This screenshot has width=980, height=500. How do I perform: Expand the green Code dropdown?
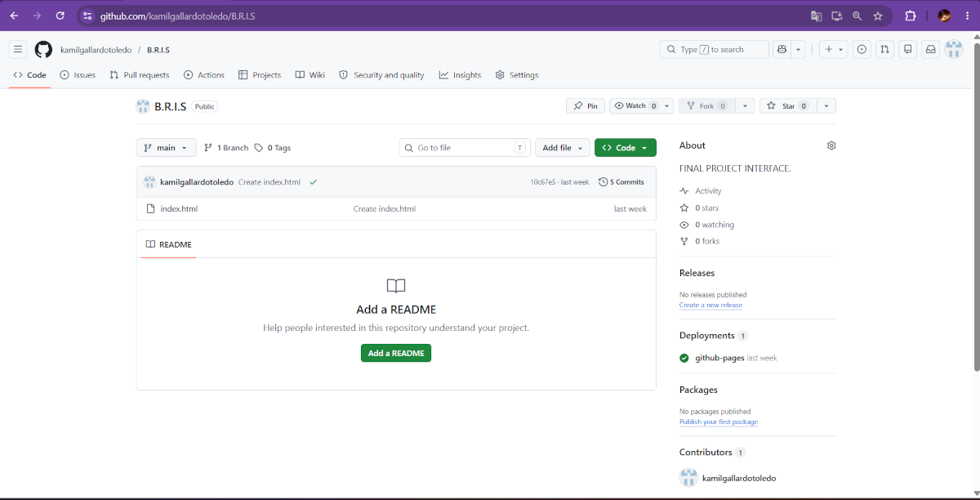tap(626, 148)
